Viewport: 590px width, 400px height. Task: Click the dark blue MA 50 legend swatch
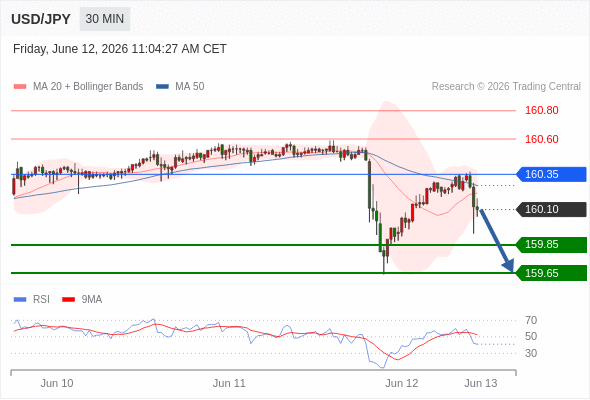162,87
